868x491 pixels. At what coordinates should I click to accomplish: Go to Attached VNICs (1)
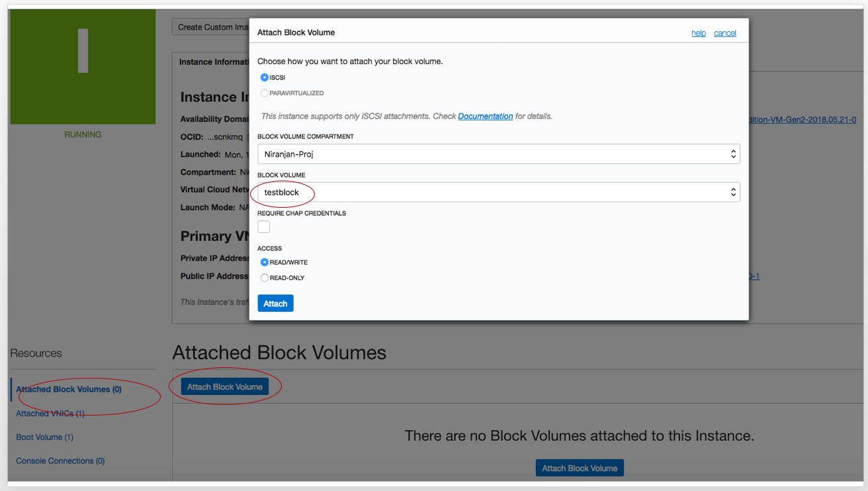coord(50,414)
